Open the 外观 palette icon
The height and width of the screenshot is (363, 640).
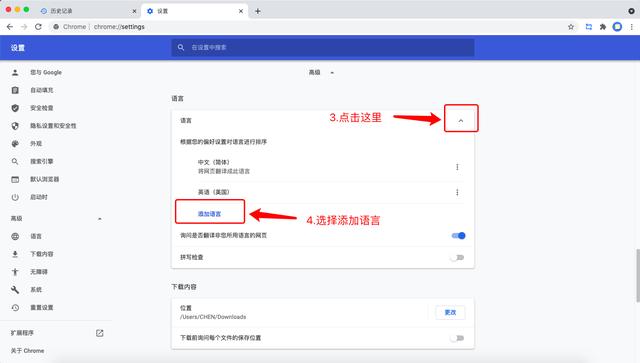coord(15,144)
